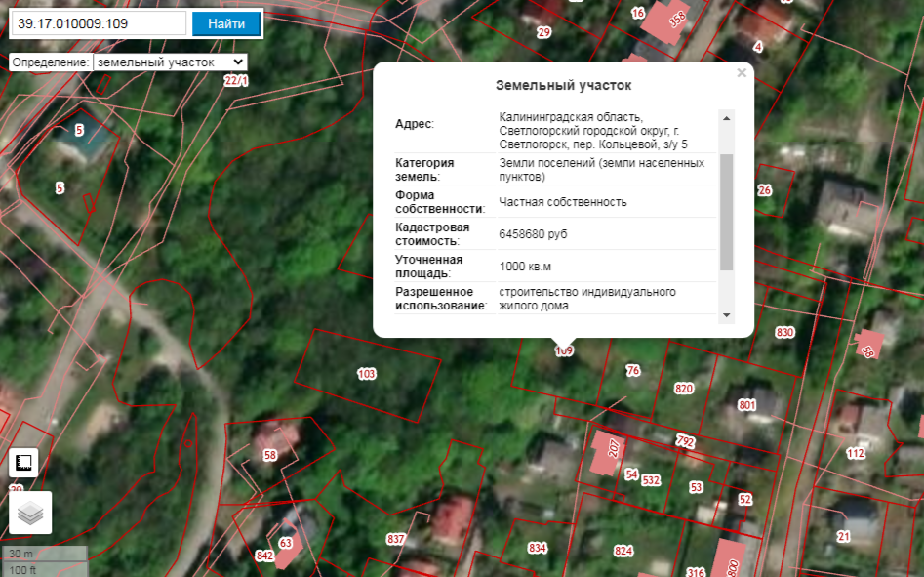Close the Земельный участок popup
Screen dimensions: 924x577
pyautogui.click(x=742, y=73)
